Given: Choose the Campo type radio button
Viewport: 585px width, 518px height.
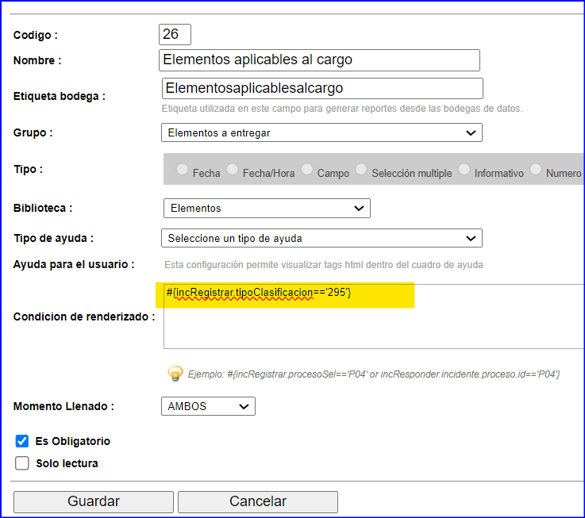Looking at the screenshot, I should (307, 169).
